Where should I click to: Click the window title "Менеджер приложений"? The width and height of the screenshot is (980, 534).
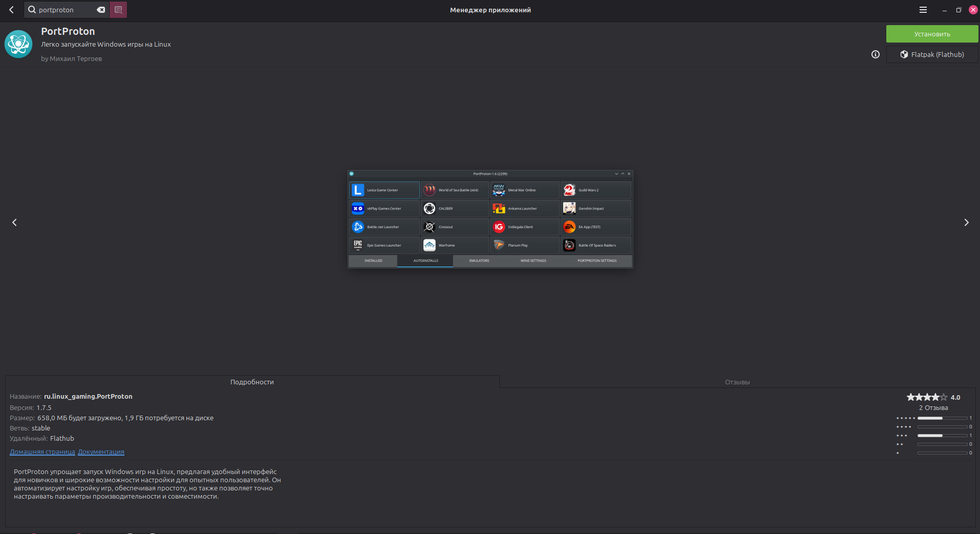[x=491, y=10]
